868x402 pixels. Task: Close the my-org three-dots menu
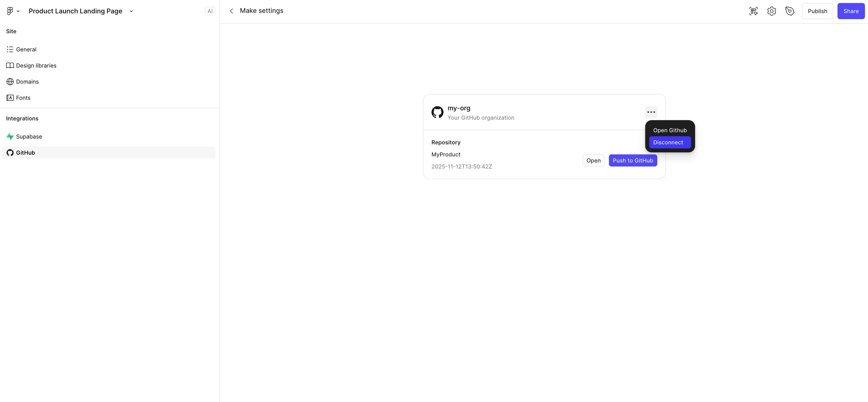(651, 112)
